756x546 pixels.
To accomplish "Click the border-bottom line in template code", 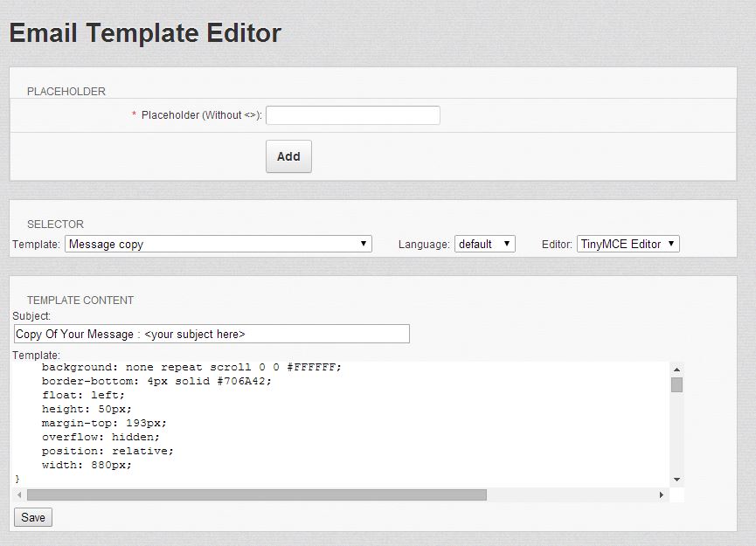I will tap(156, 381).
